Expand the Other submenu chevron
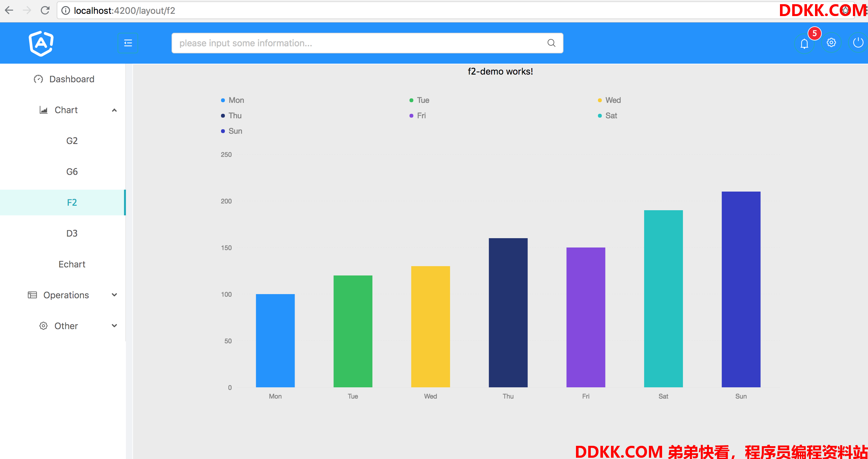The width and height of the screenshot is (868, 459). (x=114, y=326)
